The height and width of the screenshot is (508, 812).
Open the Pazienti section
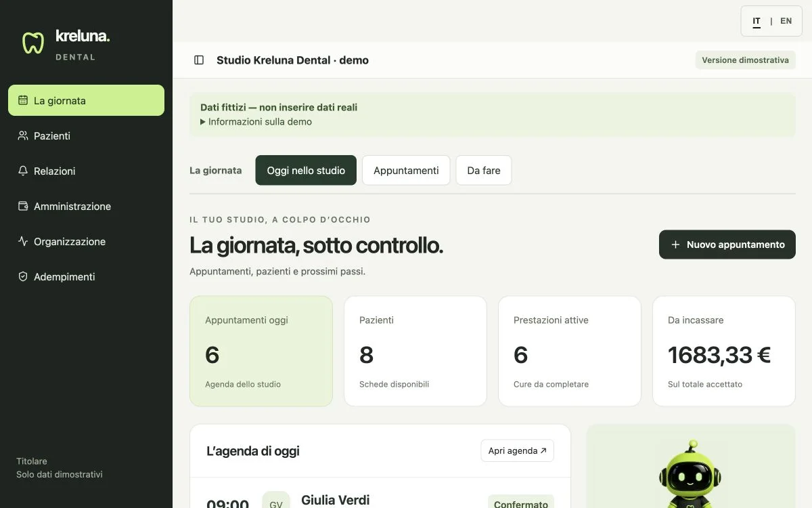click(x=86, y=135)
